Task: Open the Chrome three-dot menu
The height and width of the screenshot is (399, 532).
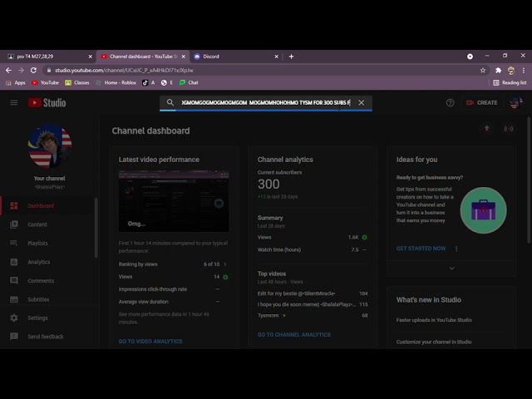Action: coord(524,70)
